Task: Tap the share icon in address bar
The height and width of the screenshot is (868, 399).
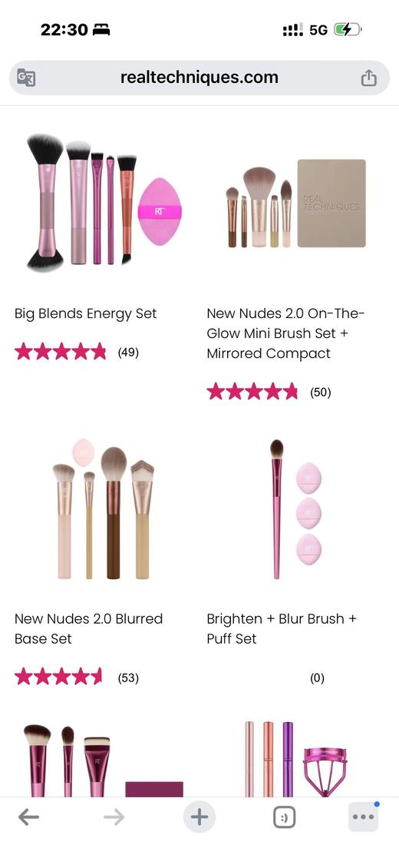Action: (x=368, y=78)
